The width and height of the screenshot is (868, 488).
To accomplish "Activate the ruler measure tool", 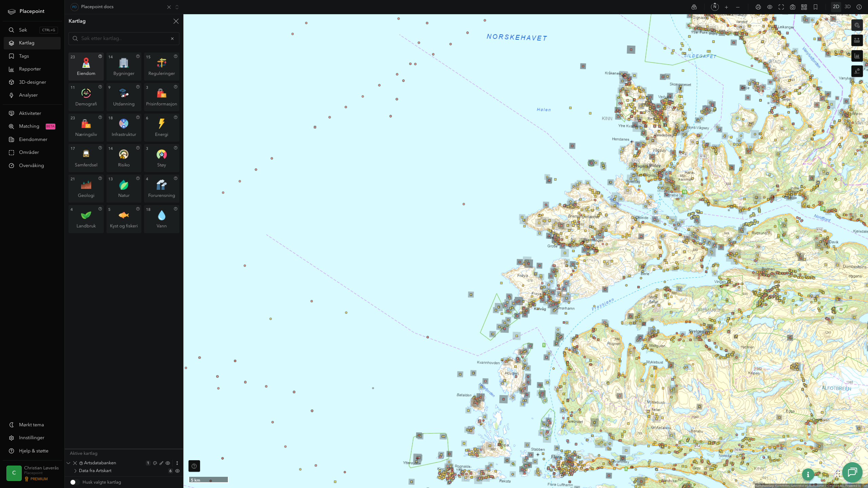I will [857, 41].
